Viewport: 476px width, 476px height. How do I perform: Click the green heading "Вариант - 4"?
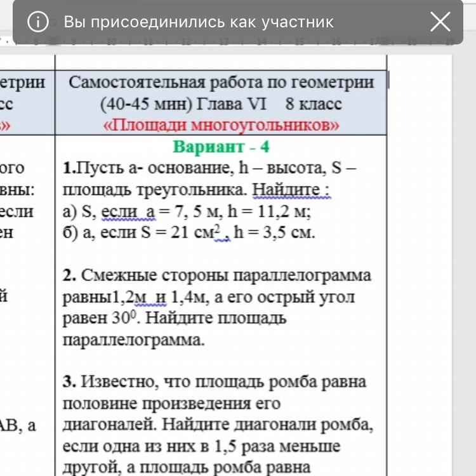coord(221,147)
